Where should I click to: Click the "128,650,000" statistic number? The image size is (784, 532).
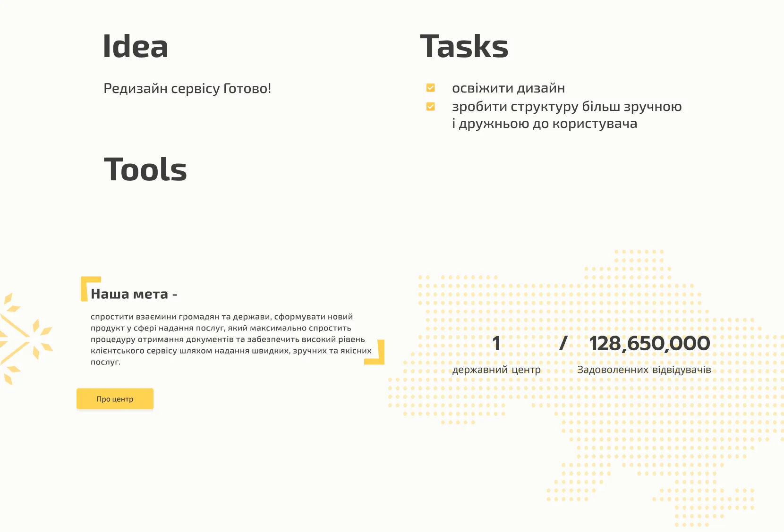649,343
